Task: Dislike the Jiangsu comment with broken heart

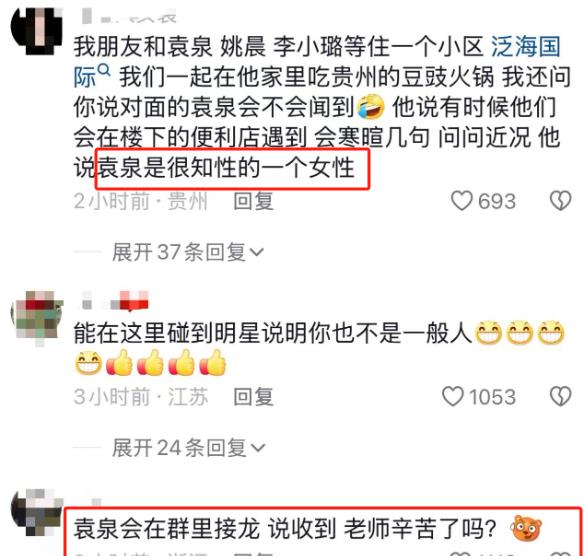Action: [x=561, y=396]
